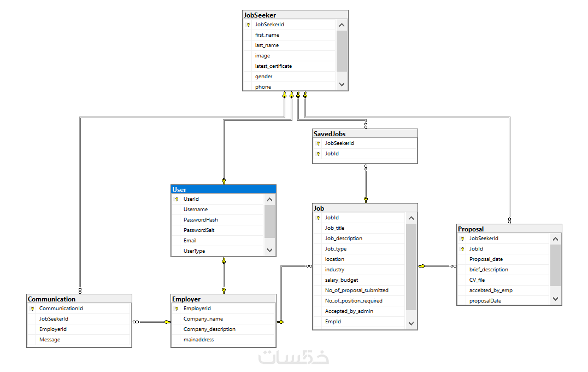
Task: Select the EmployerId column in Communication
Action: point(79,329)
